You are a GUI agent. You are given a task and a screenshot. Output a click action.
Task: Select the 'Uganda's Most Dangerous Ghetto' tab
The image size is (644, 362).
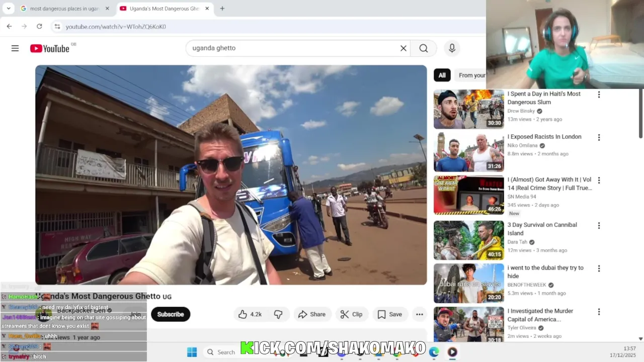(x=164, y=9)
